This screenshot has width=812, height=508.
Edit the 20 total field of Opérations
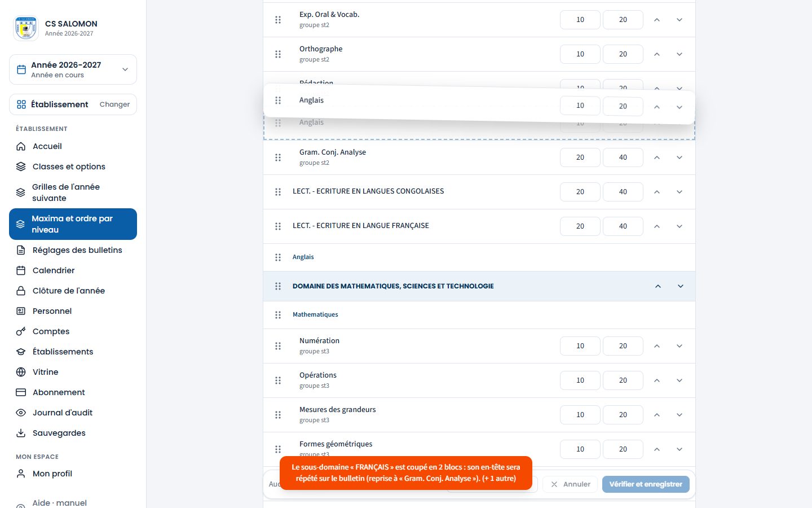point(623,380)
